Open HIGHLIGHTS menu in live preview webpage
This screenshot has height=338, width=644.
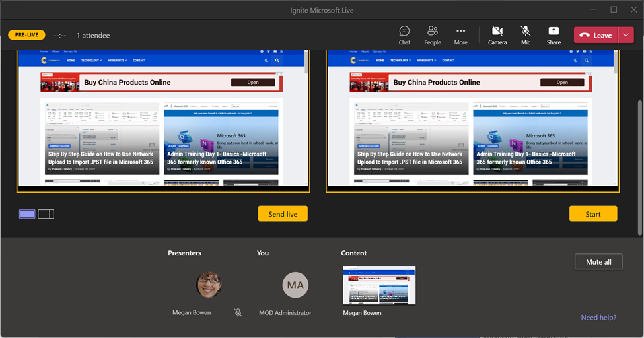click(x=426, y=60)
